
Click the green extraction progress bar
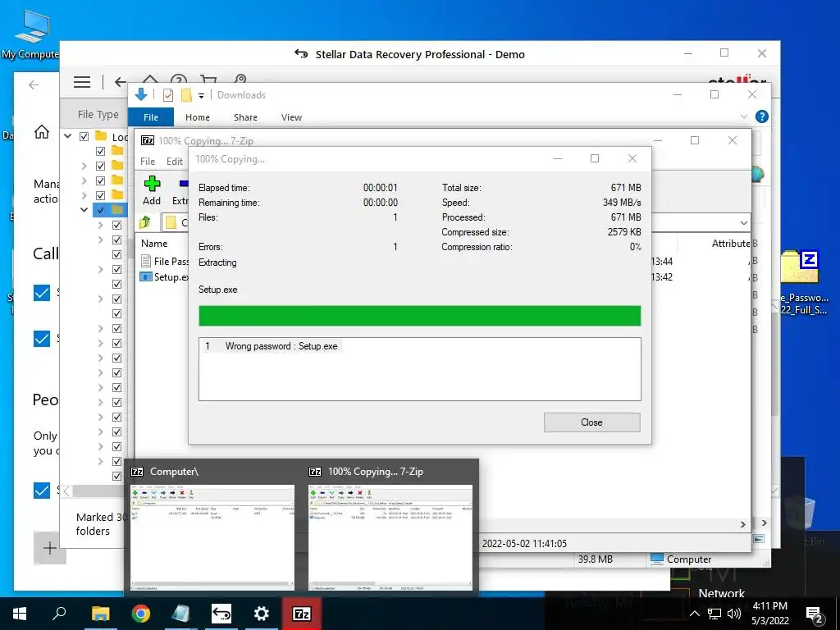click(419, 316)
